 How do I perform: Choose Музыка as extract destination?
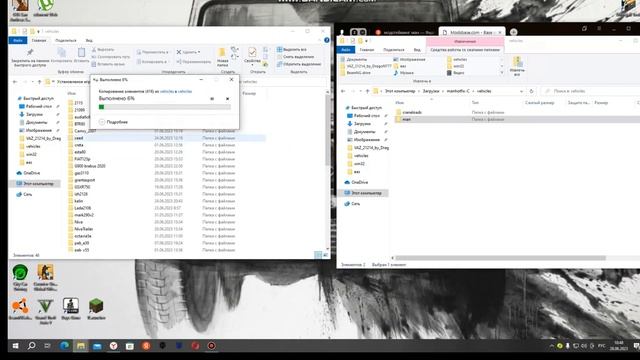coord(404,73)
